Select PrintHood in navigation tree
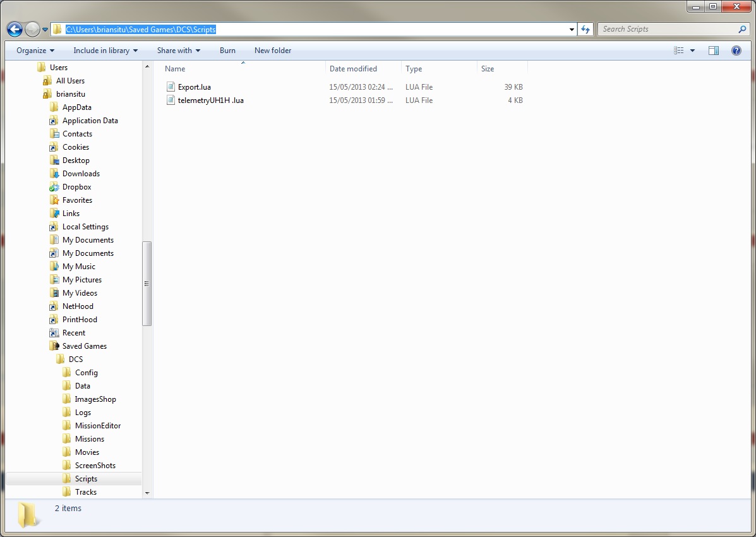This screenshot has height=537, width=756. point(80,320)
